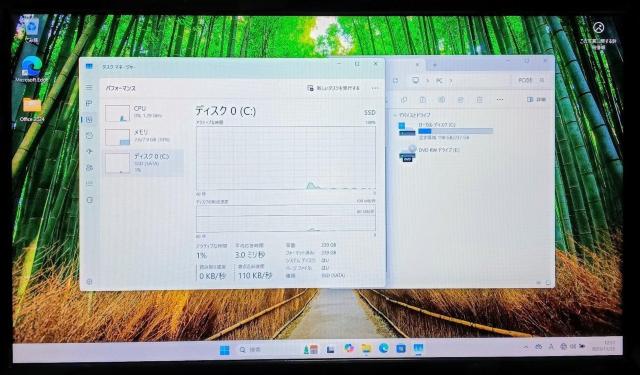Select Performance page icon in Task Manager sidebar

pos(89,120)
